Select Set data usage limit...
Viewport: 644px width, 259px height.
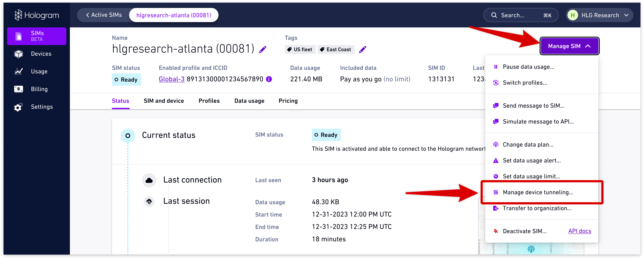tap(542, 177)
